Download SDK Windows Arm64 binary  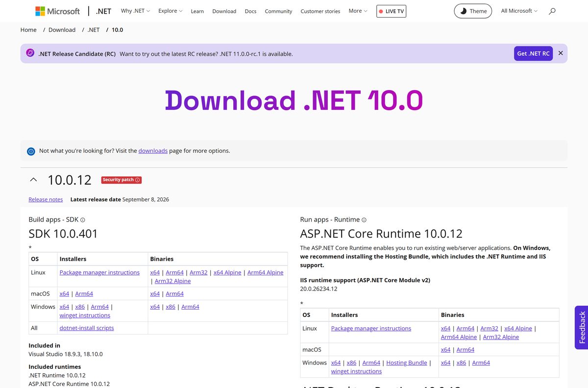190,307
